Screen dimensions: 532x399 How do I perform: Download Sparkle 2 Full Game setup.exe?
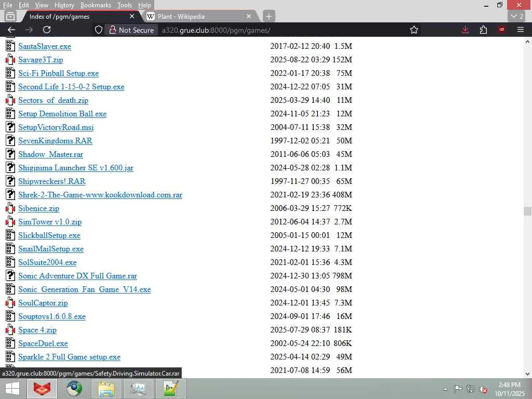[x=69, y=357]
